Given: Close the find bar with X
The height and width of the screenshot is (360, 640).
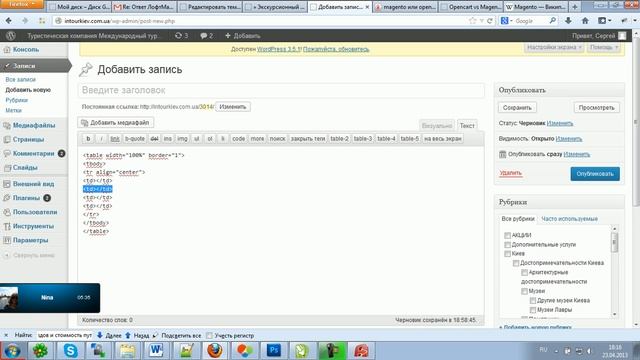Looking at the screenshot, I should (6, 336).
